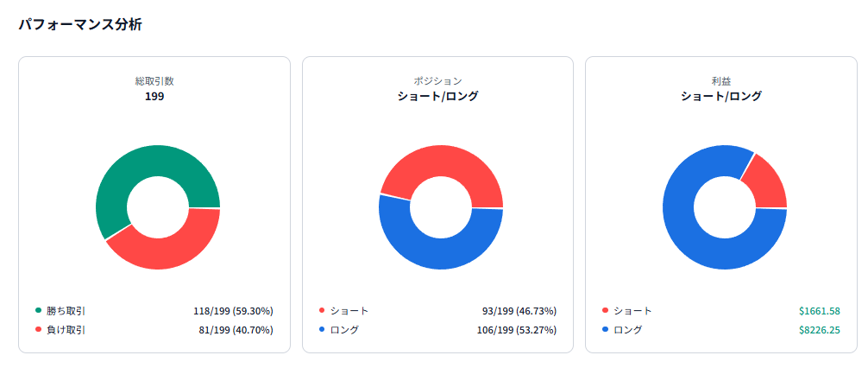The height and width of the screenshot is (368, 868).
Task: Click the green dot beside 勝ち取引
Action: [38, 310]
